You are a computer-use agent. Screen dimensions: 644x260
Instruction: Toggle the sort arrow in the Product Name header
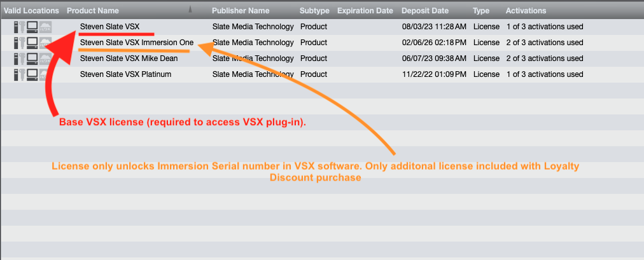[x=190, y=11]
